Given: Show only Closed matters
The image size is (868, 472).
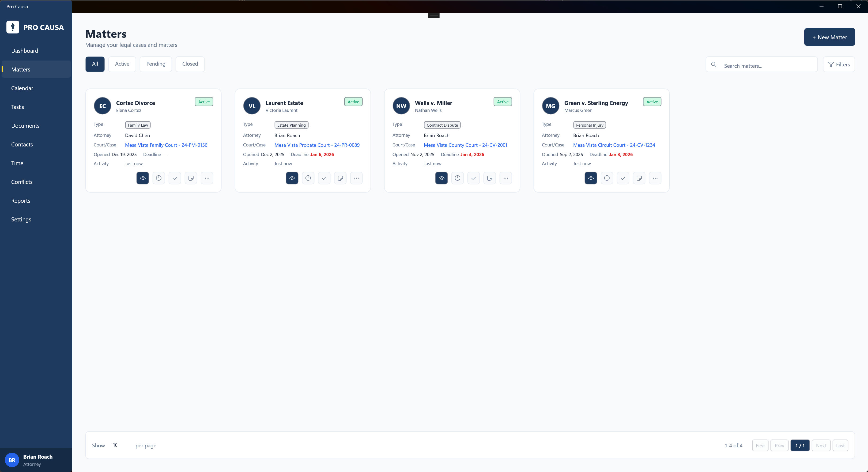Looking at the screenshot, I should pos(190,64).
